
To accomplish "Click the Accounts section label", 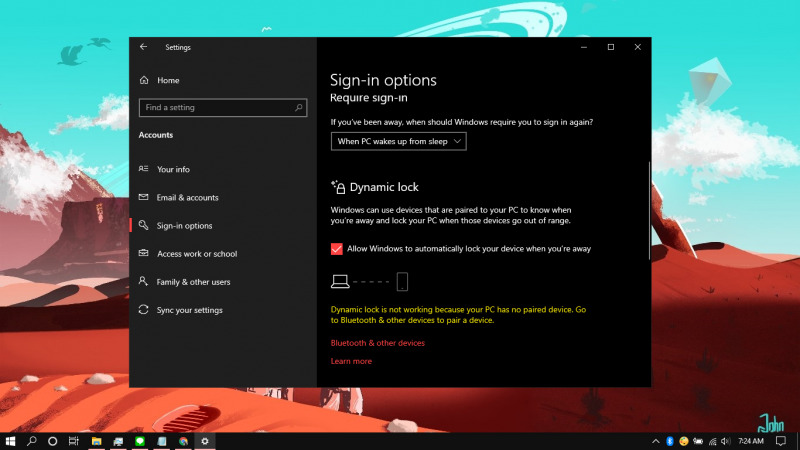I will tap(156, 135).
